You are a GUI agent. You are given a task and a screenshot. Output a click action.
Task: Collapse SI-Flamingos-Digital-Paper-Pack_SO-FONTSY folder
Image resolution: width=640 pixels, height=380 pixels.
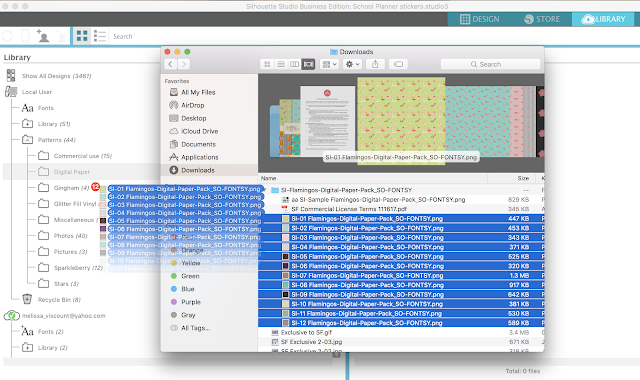pos(264,190)
